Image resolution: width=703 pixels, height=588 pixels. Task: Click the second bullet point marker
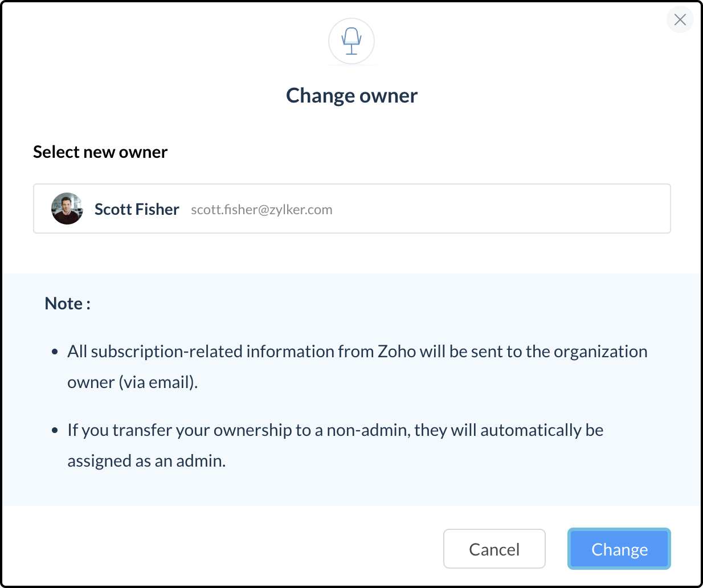point(55,431)
